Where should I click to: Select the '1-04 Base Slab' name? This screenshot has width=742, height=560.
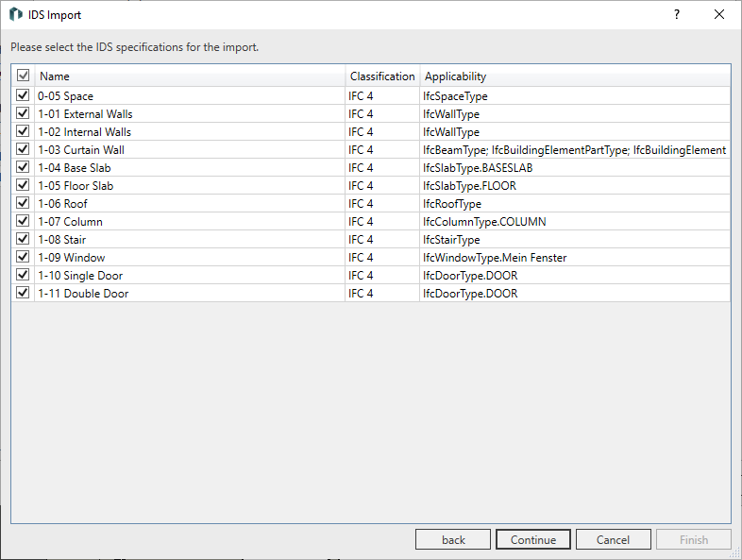coord(75,168)
